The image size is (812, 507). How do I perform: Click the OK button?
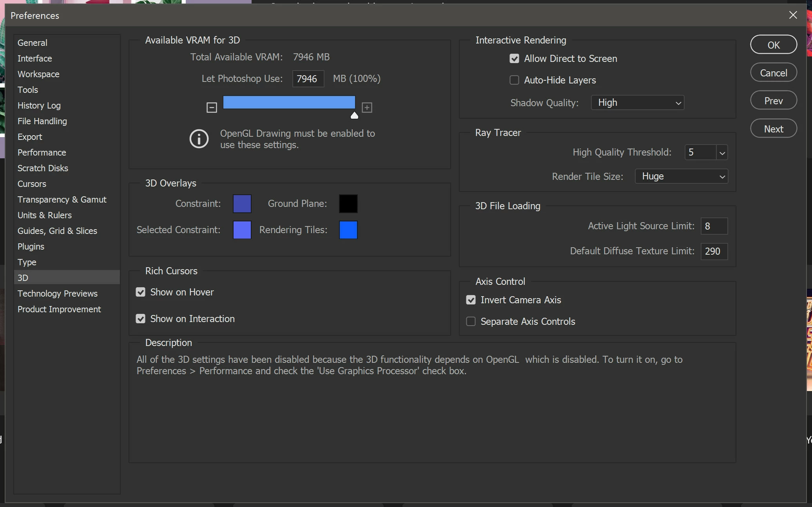tap(773, 45)
